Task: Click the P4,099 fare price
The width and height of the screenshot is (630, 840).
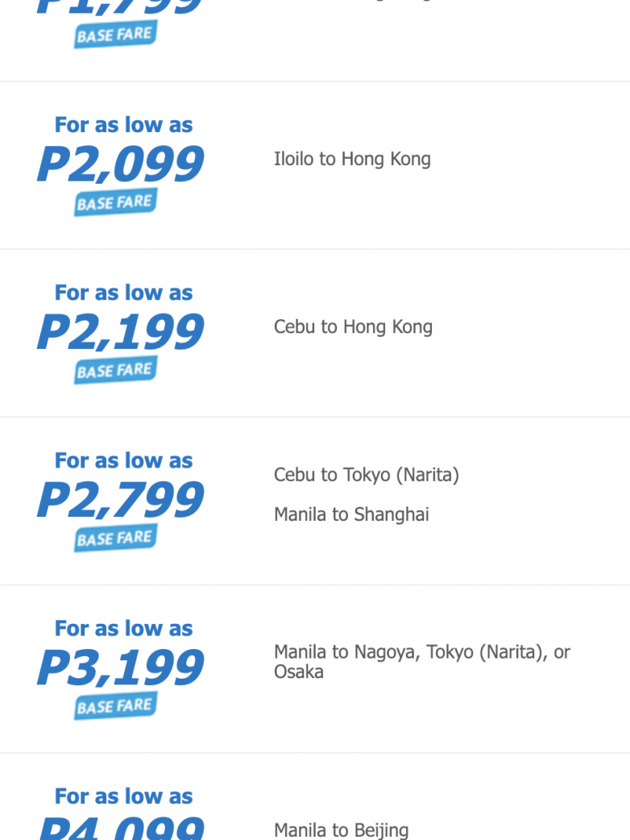Action: tap(120, 829)
